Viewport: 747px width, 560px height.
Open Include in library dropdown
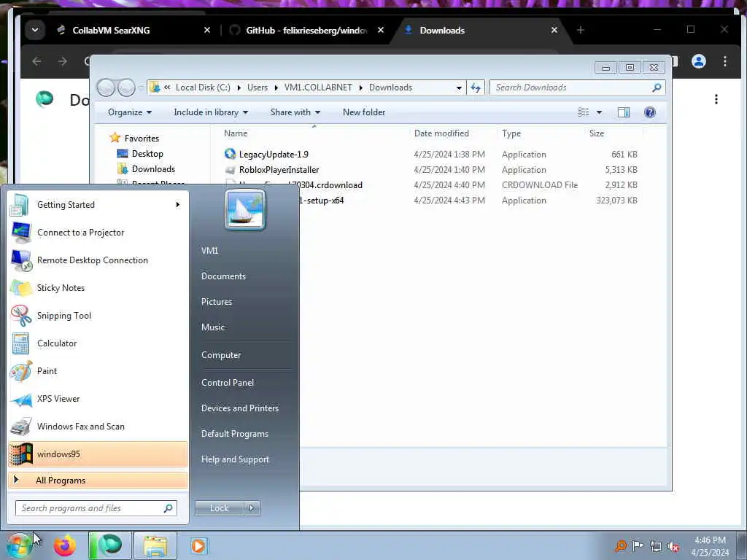211,112
